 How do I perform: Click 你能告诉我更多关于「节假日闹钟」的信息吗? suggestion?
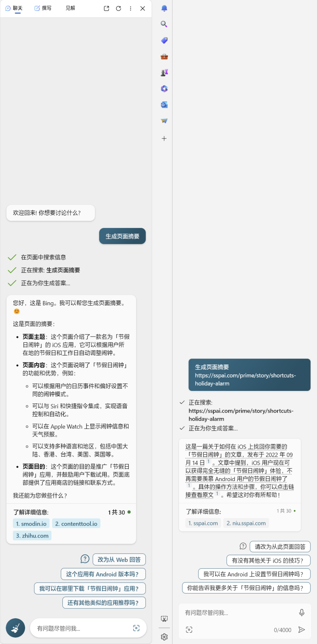[x=246, y=588]
